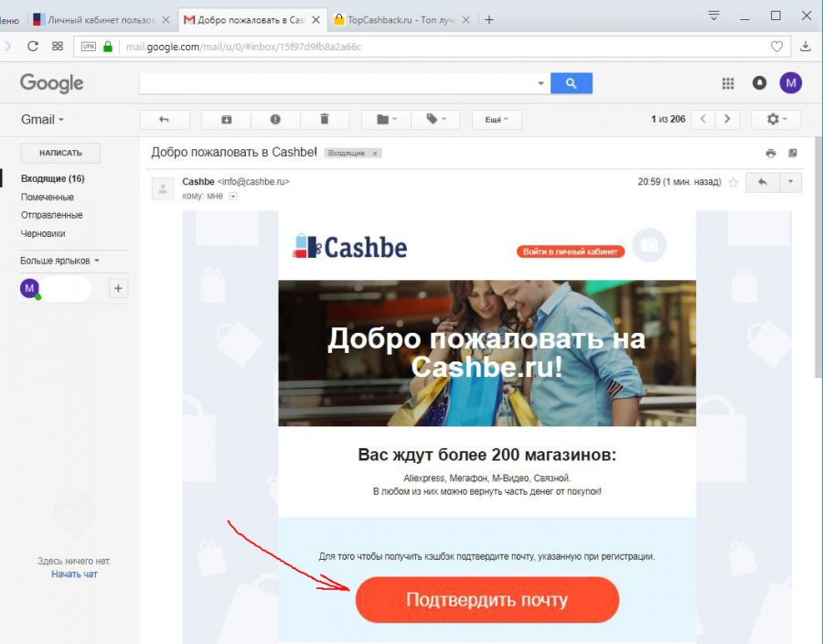Click the Gmail search button
This screenshot has width=823, height=644.
[x=571, y=83]
